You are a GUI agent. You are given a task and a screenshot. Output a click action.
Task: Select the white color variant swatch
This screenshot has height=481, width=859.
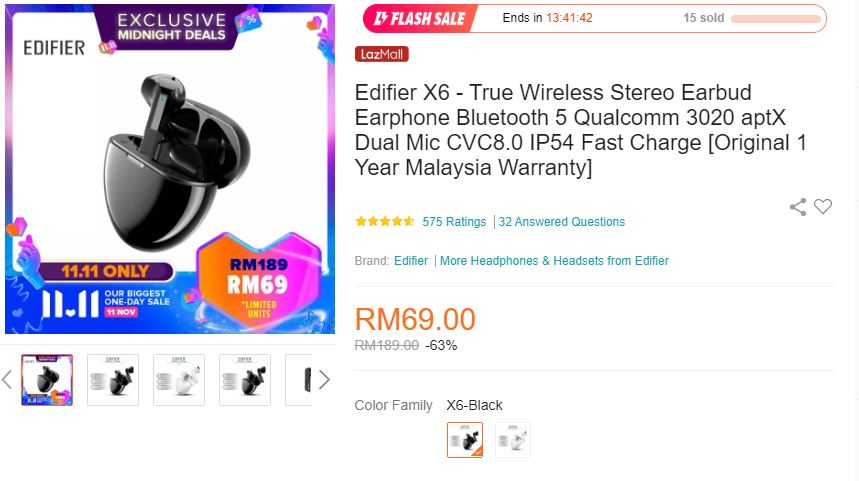pos(513,440)
